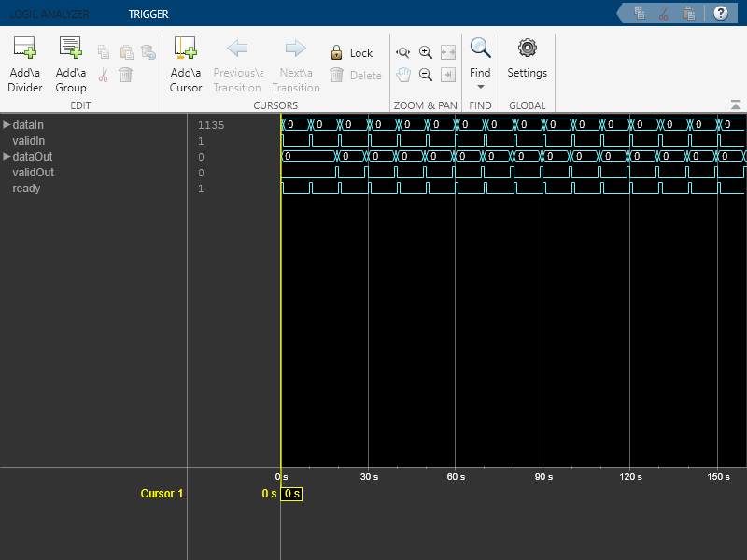Click the Cursor 1 label
This screenshot has height=560, width=747.
[162, 494]
